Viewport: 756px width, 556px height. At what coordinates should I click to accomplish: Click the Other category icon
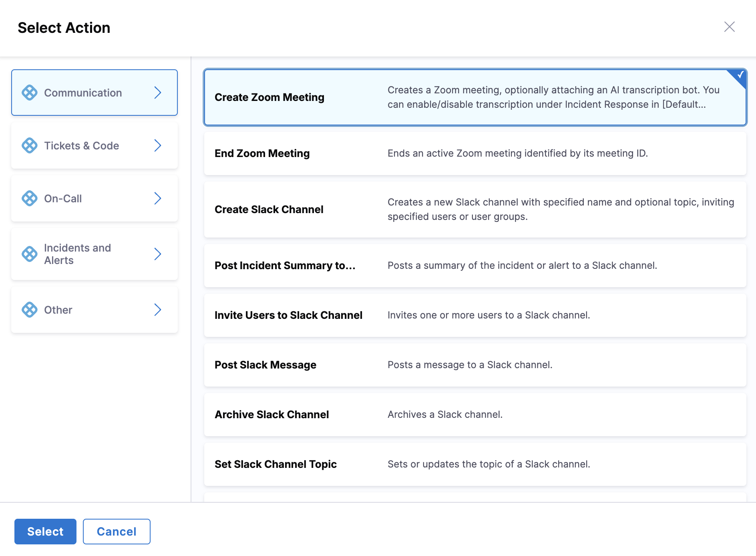click(30, 310)
